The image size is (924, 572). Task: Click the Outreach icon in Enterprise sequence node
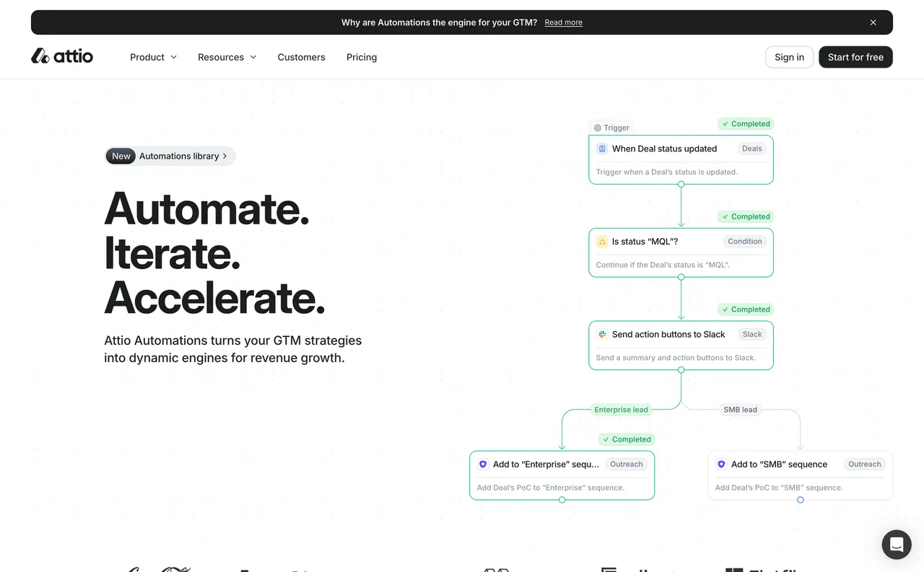pos(483,465)
